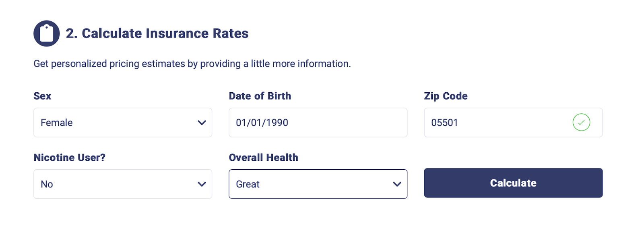Screen dimensions: 644x233
Task: Click the Overall Health chevron arrow
Action: point(397,184)
